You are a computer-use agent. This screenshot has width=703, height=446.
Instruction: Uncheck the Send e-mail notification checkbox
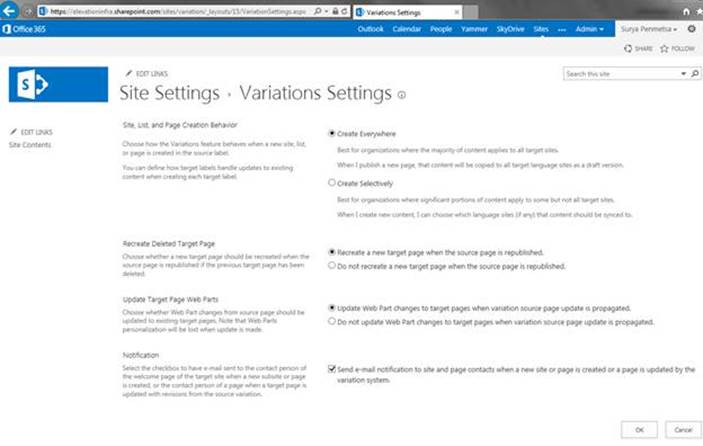(x=332, y=369)
